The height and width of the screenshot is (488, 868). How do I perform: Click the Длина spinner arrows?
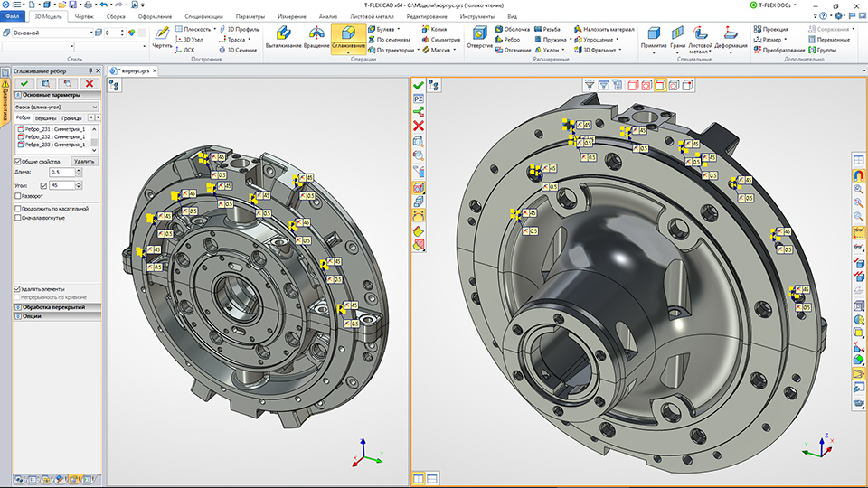[x=78, y=172]
